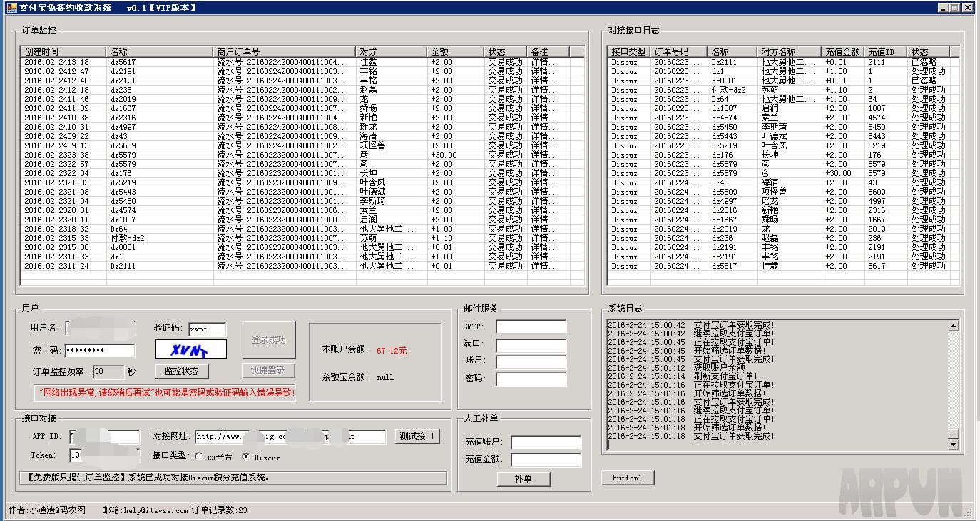
Task: Click the SMTP server input field
Action: 531,326
